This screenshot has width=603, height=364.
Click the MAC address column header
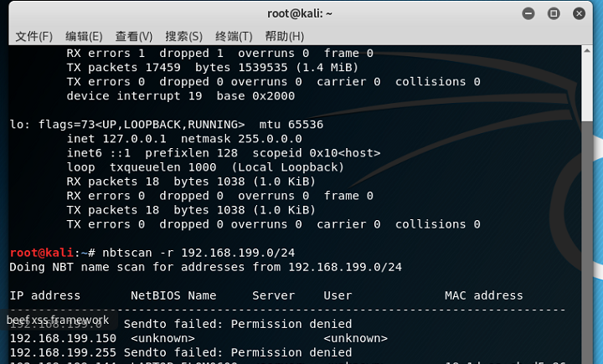pos(484,295)
